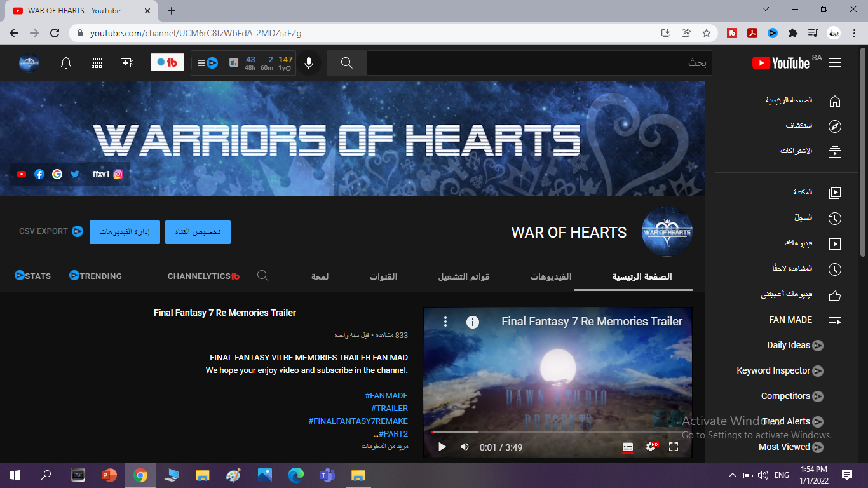Open TubeBuddy extension in Chrome toolbar
The height and width of the screenshot is (488, 868).
tap(732, 33)
